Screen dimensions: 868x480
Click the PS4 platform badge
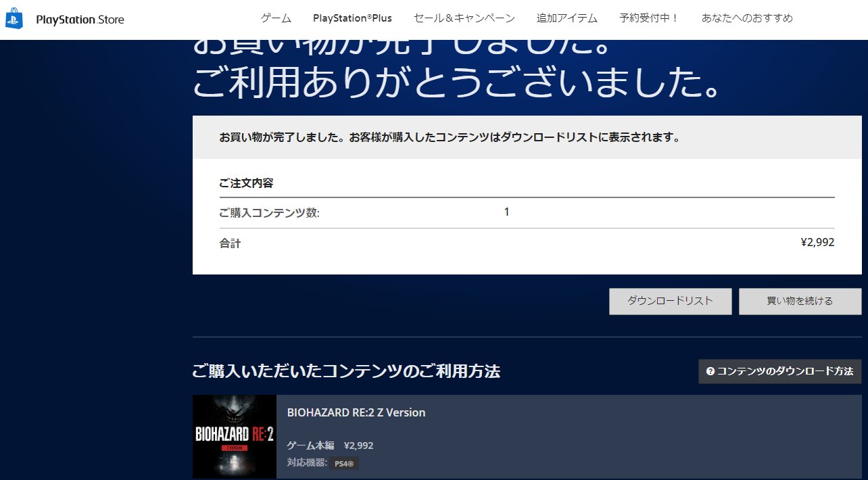(x=345, y=464)
